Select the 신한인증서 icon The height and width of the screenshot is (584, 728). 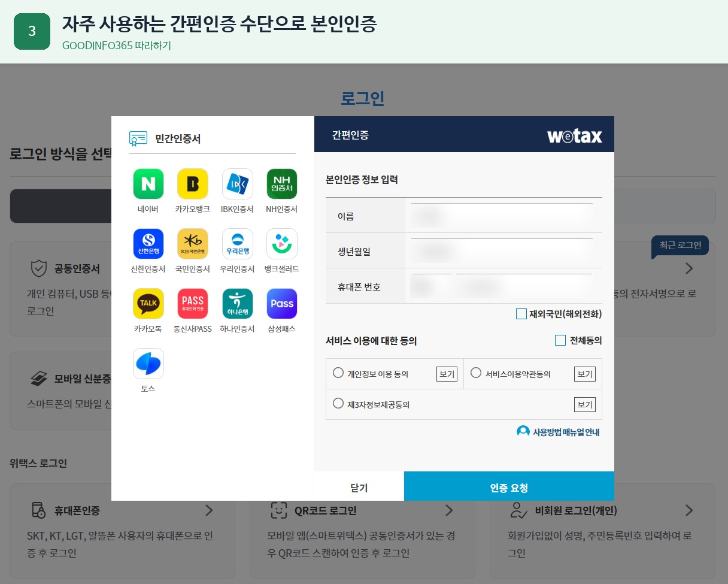pos(148,244)
